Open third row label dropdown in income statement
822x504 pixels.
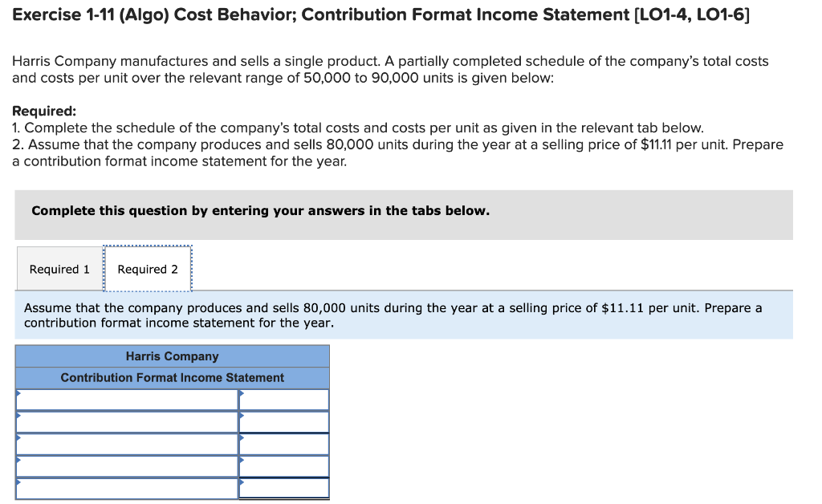[128, 445]
